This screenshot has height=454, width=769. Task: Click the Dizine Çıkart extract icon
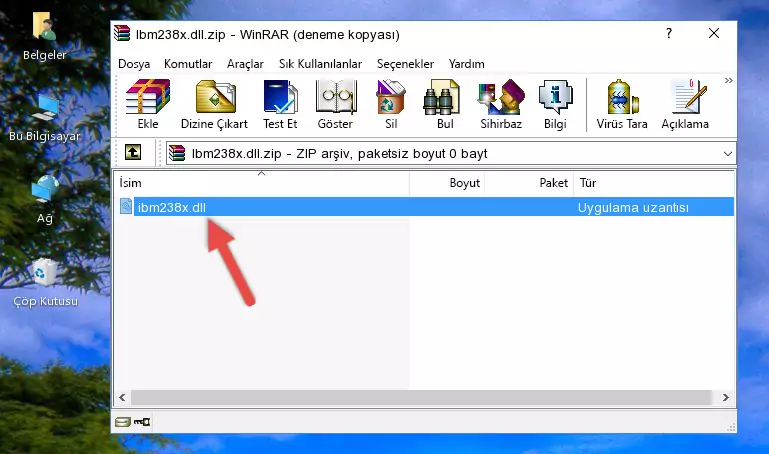pyautogui.click(x=214, y=104)
